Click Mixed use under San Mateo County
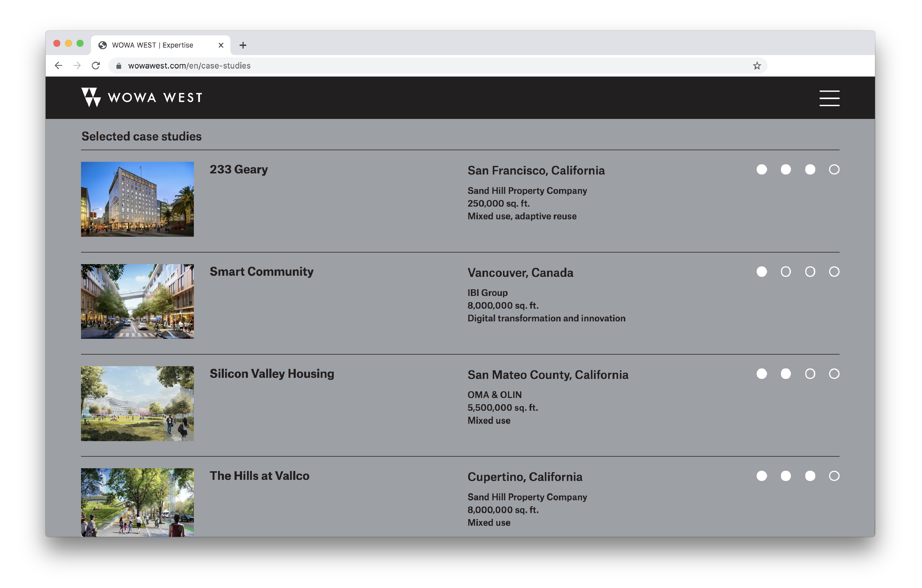Image resolution: width=922 pixels, height=588 pixels. [489, 420]
